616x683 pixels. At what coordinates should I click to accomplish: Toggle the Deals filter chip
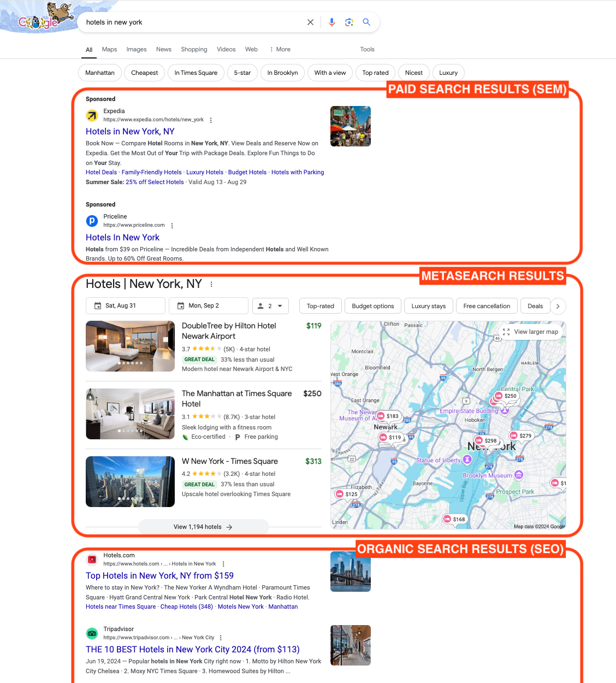tap(535, 306)
